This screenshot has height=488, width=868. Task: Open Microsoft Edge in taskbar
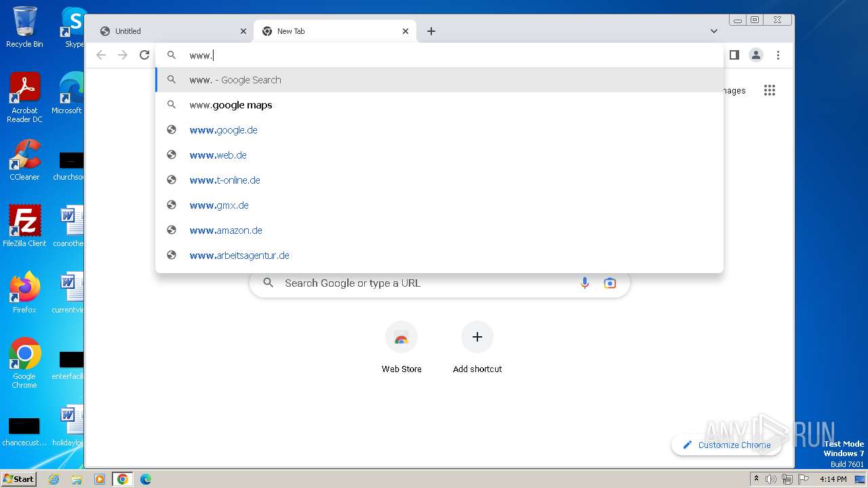click(x=146, y=479)
